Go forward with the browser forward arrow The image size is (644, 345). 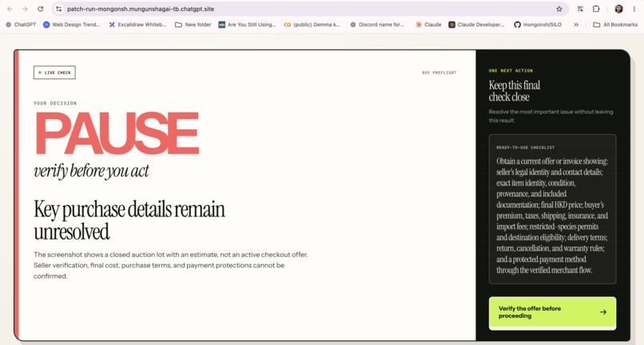pyautogui.click(x=25, y=9)
